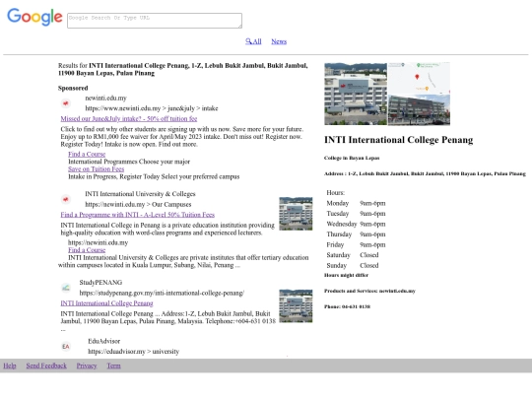Click 'INTI International College Penang' panel heading
This screenshot has height=399, width=532.
(399, 140)
